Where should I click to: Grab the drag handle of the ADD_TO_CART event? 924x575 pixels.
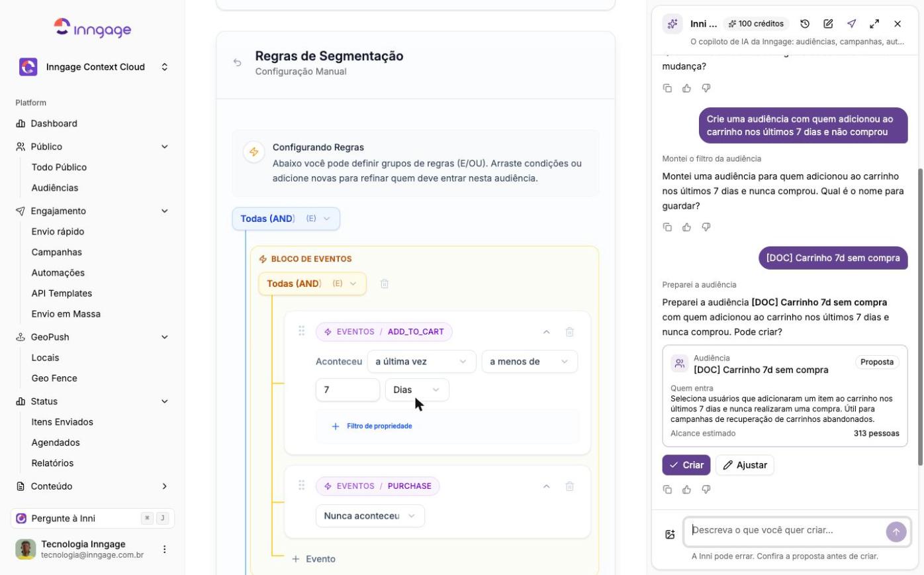click(301, 331)
